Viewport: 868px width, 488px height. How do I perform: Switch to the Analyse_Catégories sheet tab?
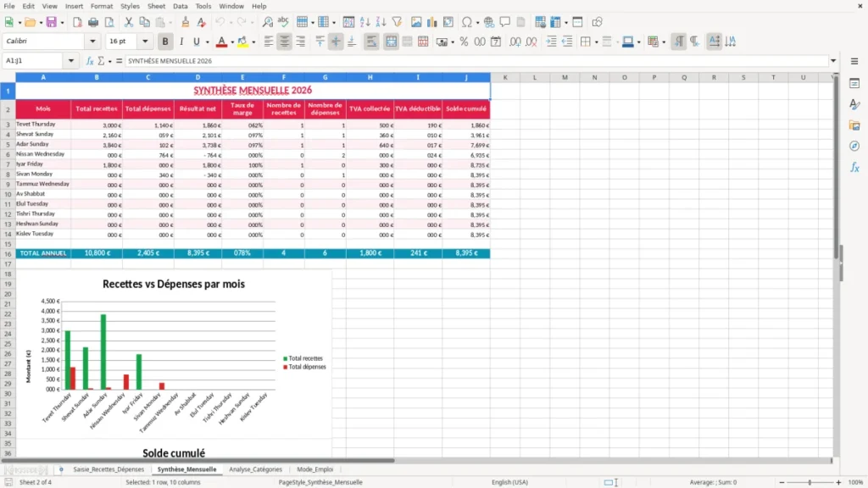pyautogui.click(x=255, y=469)
